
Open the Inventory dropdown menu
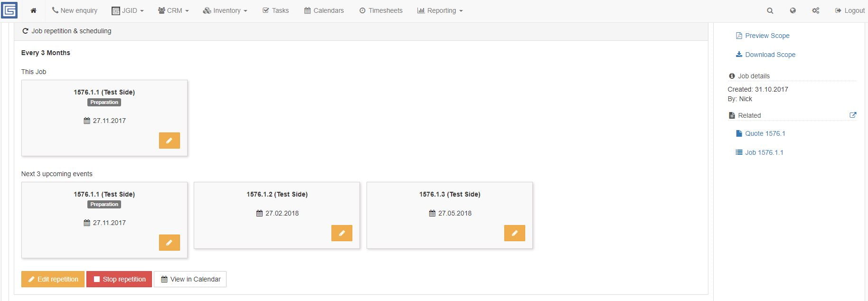click(x=225, y=10)
